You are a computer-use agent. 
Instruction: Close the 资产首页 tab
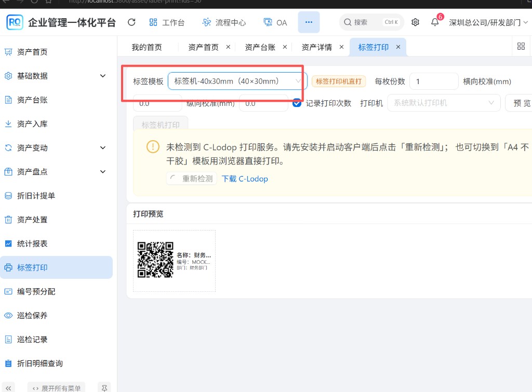coord(229,47)
